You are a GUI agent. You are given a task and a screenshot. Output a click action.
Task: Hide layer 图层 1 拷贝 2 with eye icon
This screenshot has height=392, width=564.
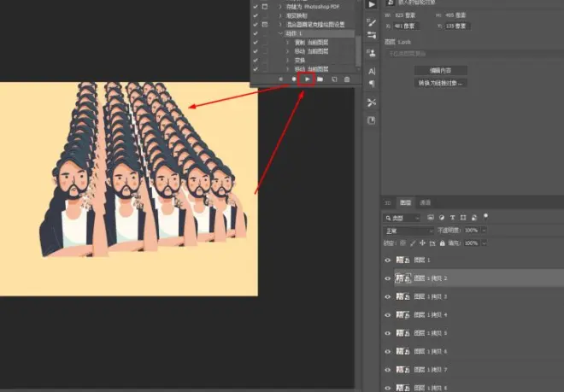point(387,278)
